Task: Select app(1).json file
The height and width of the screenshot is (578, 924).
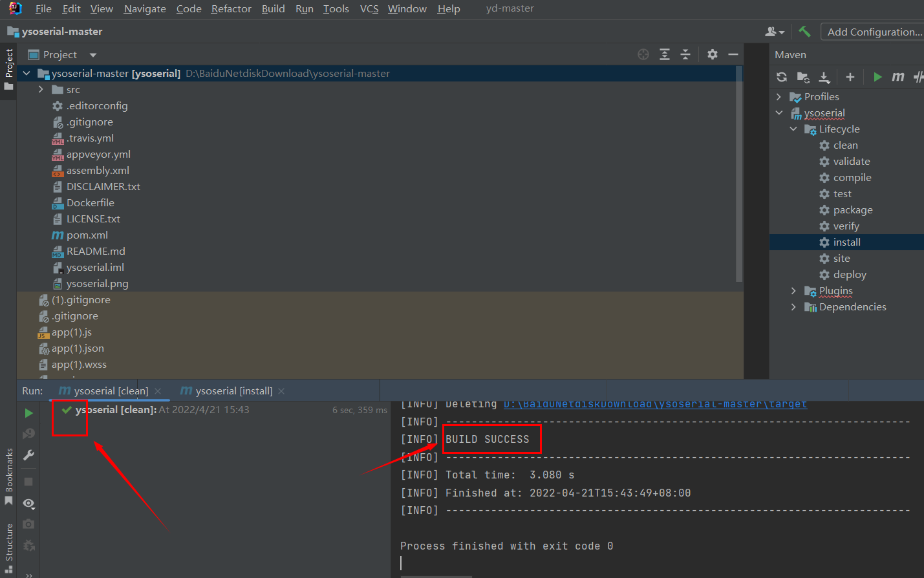Action: pos(78,348)
